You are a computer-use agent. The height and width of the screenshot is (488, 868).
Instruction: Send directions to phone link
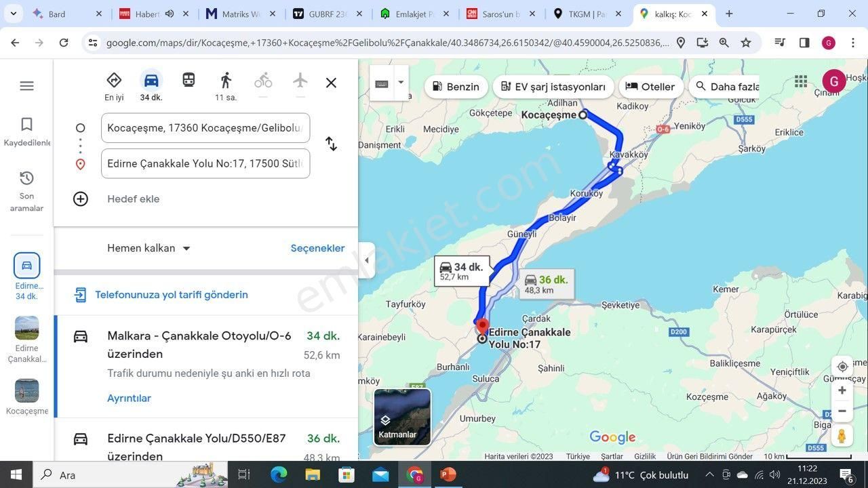172,295
